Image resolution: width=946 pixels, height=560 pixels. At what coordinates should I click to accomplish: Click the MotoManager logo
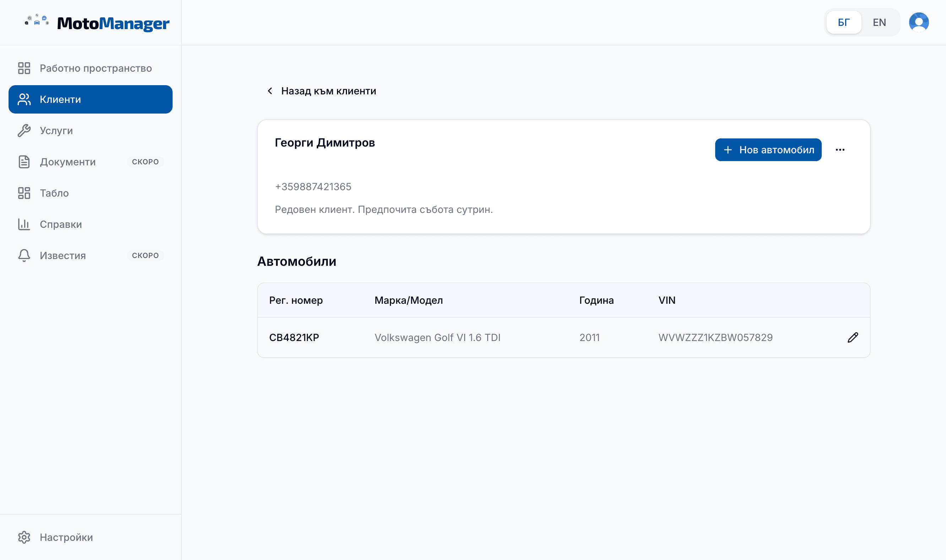tap(97, 23)
